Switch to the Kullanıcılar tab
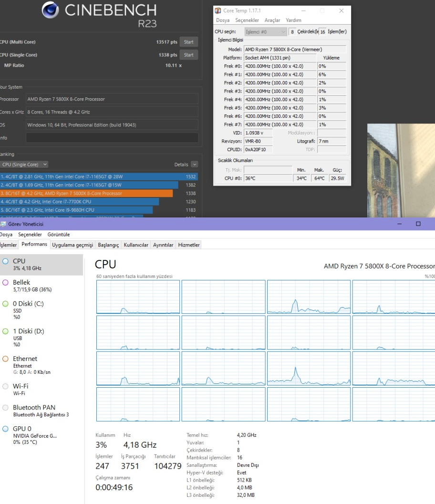The height and width of the screenshot is (504, 435). coord(136,245)
